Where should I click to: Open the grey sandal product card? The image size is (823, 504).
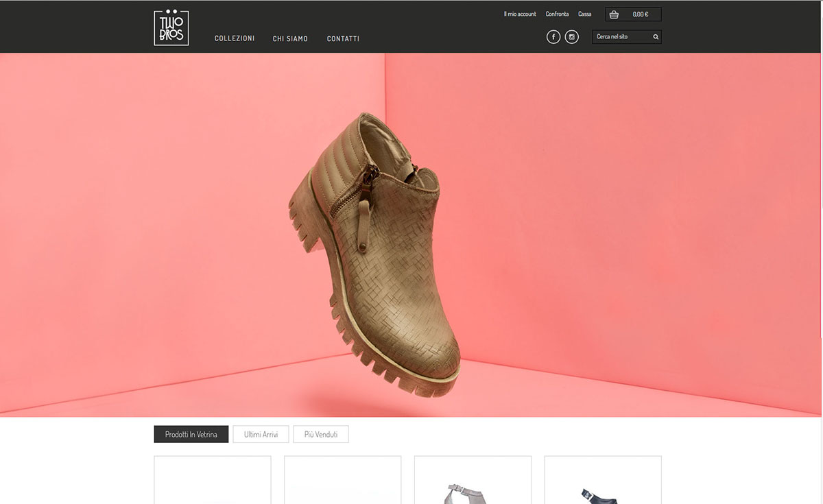tap(473, 480)
